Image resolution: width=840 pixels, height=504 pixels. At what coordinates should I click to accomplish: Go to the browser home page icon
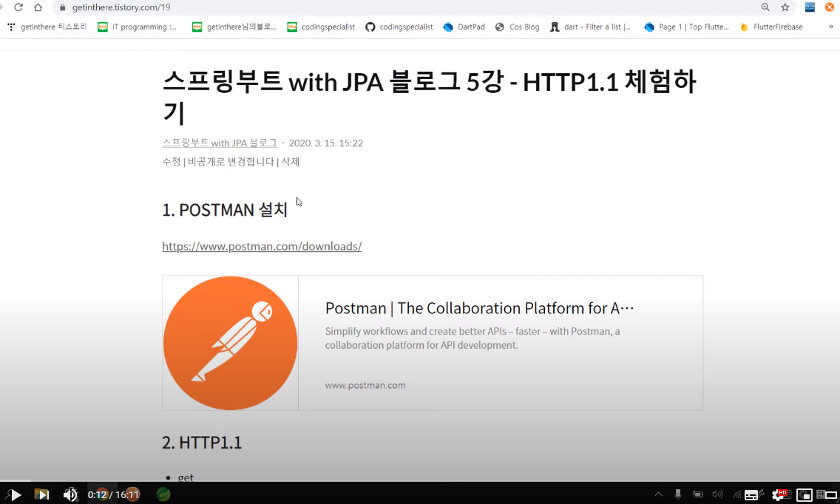coord(38,7)
